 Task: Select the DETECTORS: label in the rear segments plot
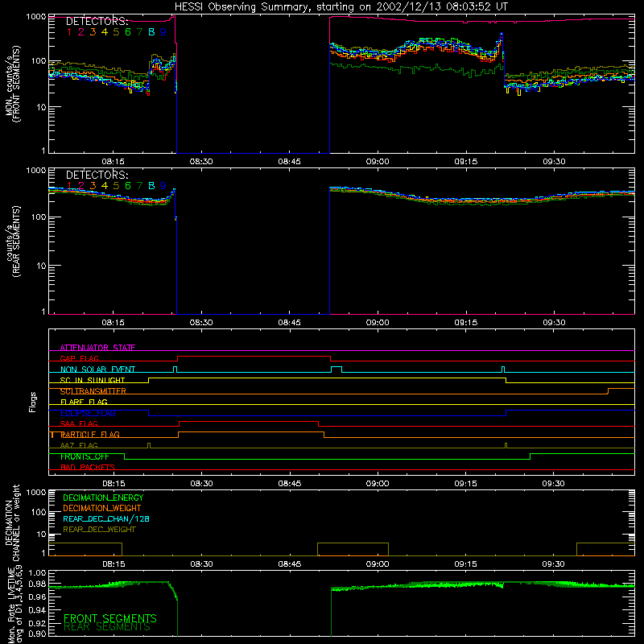pos(97,175)
